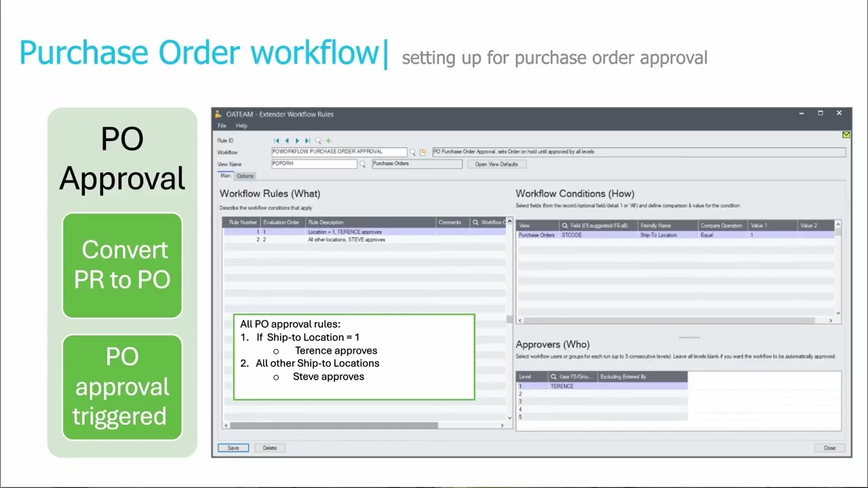This screenshot has width=868, height=488.
Task: Click the Open View Defaults button
Action: (x=496, y=164)
